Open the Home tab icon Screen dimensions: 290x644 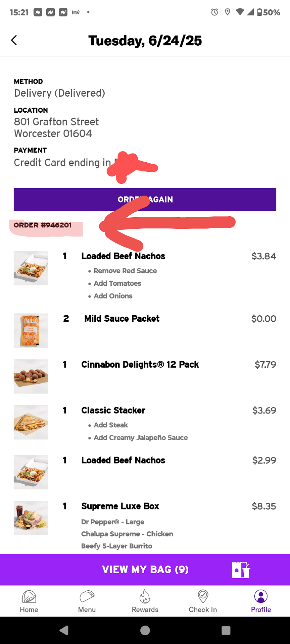click(x=29, y=597)
